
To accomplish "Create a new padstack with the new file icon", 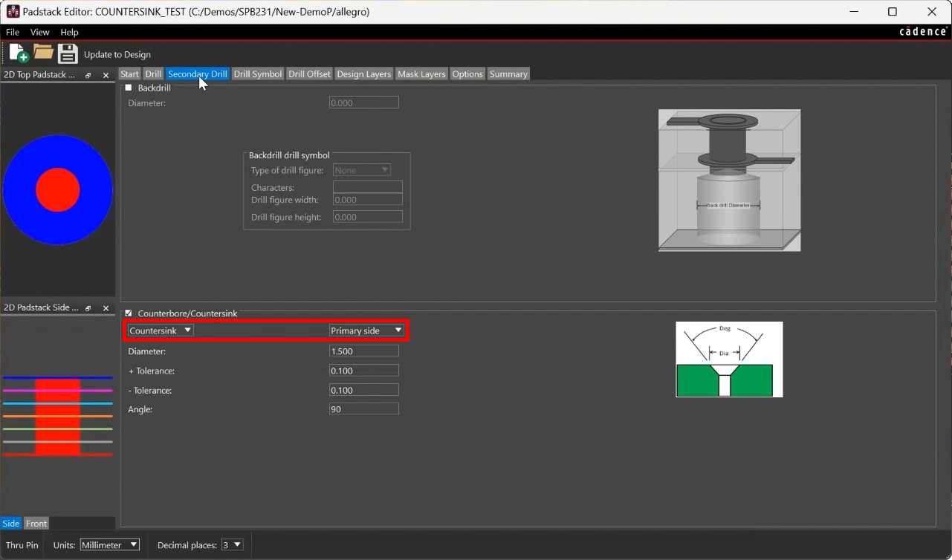I will point(16,53).
